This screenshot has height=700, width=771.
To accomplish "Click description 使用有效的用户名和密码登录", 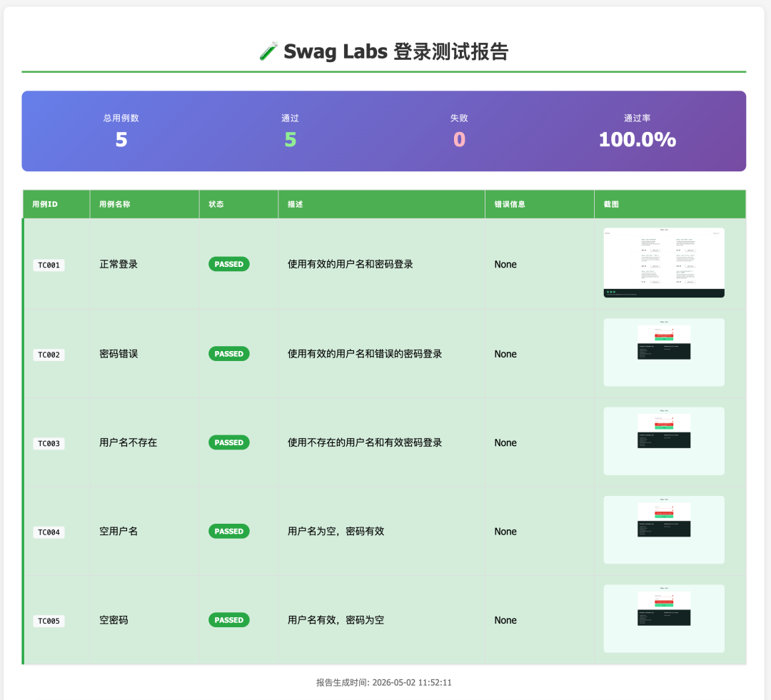I will click(350, 264).
